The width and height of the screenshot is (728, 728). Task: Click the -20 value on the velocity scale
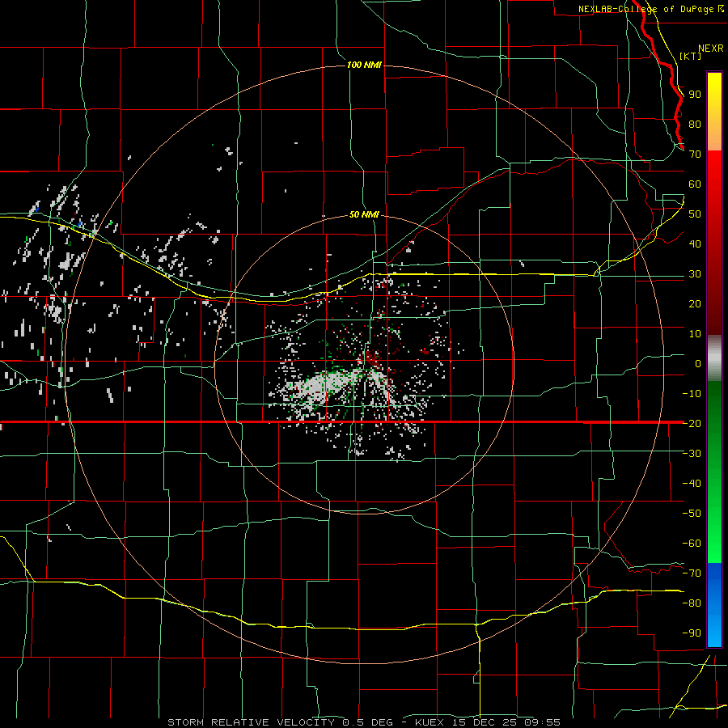pyautogui.click(x=692, y=424)
